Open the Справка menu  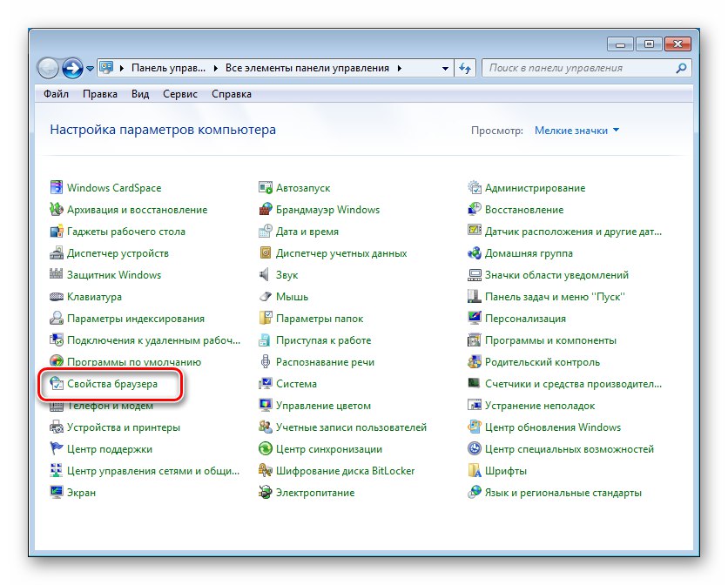[x=232, y=94]
